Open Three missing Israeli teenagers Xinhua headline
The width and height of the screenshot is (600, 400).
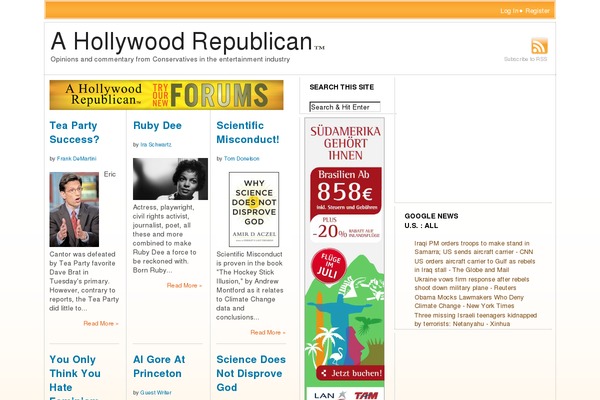[475, 320]
